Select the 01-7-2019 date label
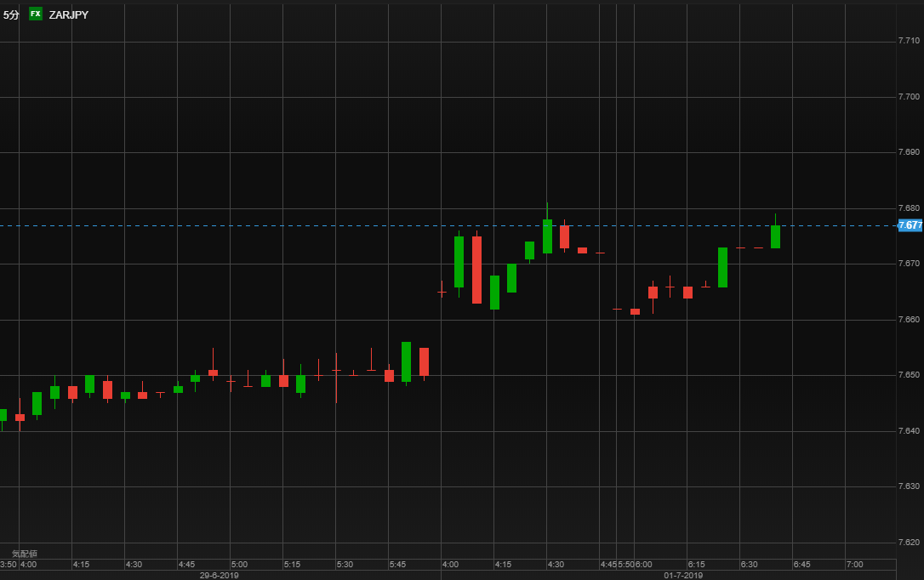The image size is (924, 580). coord(683,575)
